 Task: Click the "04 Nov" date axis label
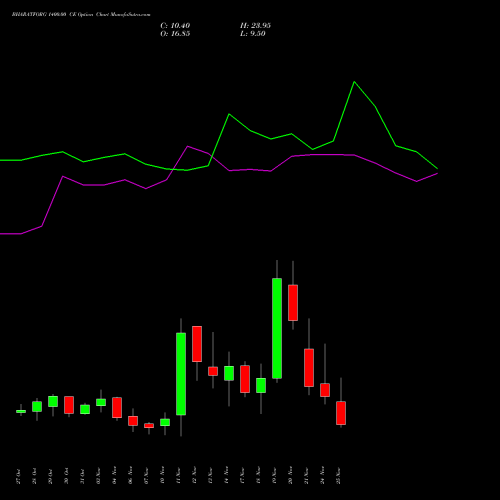pos(114,476)
